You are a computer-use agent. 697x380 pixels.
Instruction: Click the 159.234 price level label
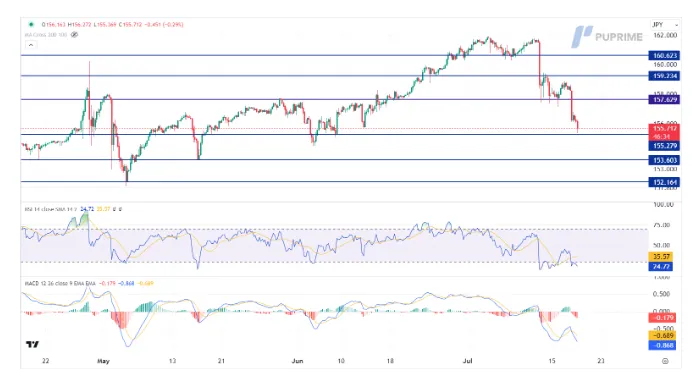pos(664,76)
